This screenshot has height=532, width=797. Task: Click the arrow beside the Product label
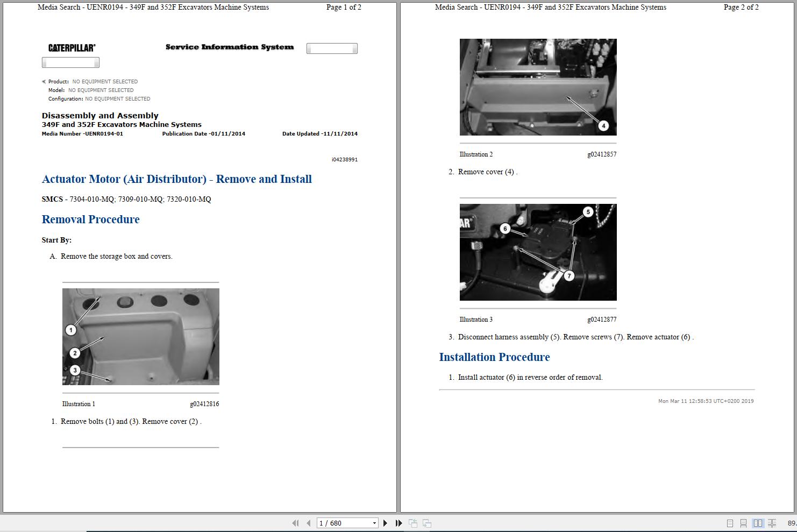click(44, 81)
